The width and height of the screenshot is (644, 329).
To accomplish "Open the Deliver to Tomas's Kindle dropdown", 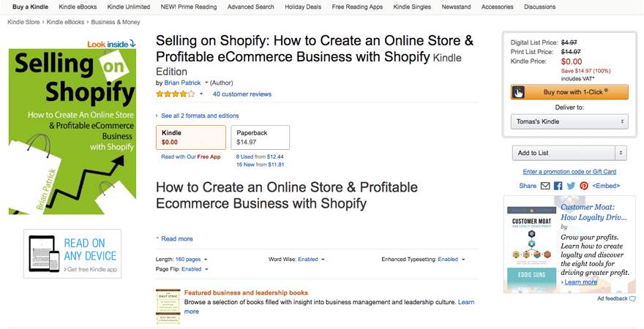I will coord(569,121).
